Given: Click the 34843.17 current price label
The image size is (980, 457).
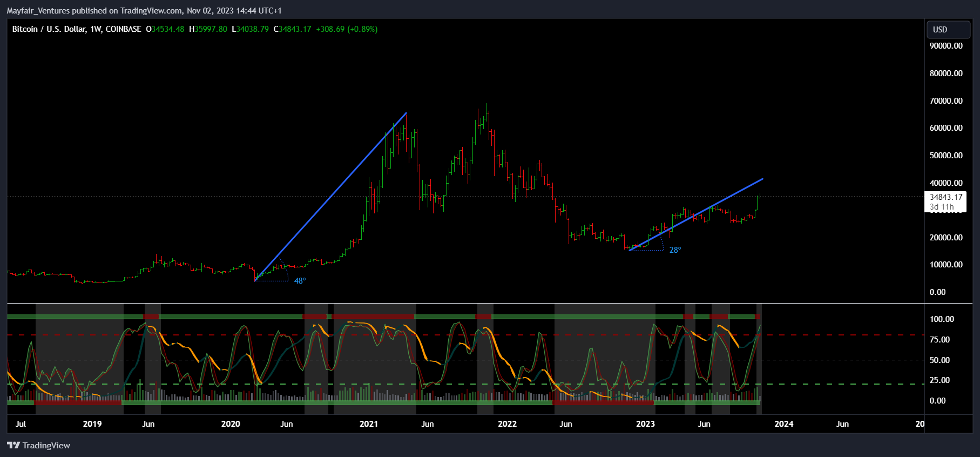Looking at the screenshot, I should pyautogui.click(x=946, y=197).
